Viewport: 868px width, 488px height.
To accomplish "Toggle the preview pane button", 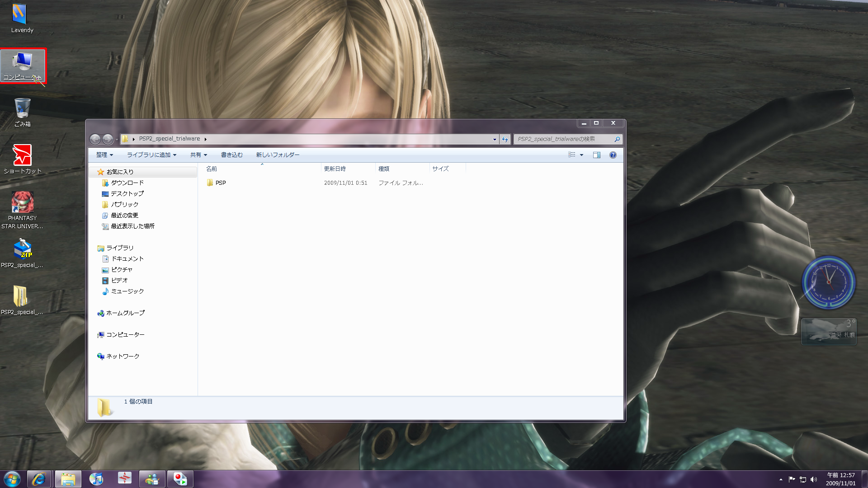I will 597,155.
